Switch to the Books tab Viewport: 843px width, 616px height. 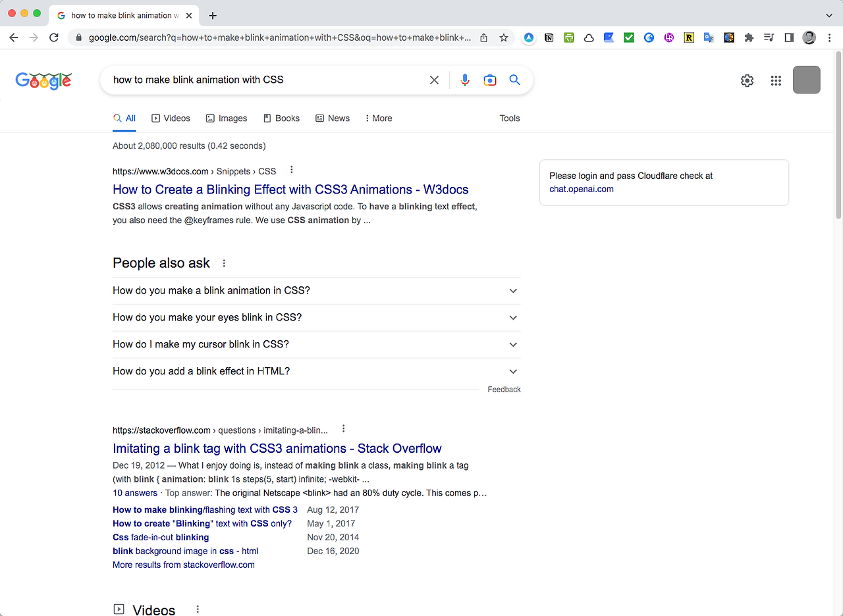[x=281, y=118]
